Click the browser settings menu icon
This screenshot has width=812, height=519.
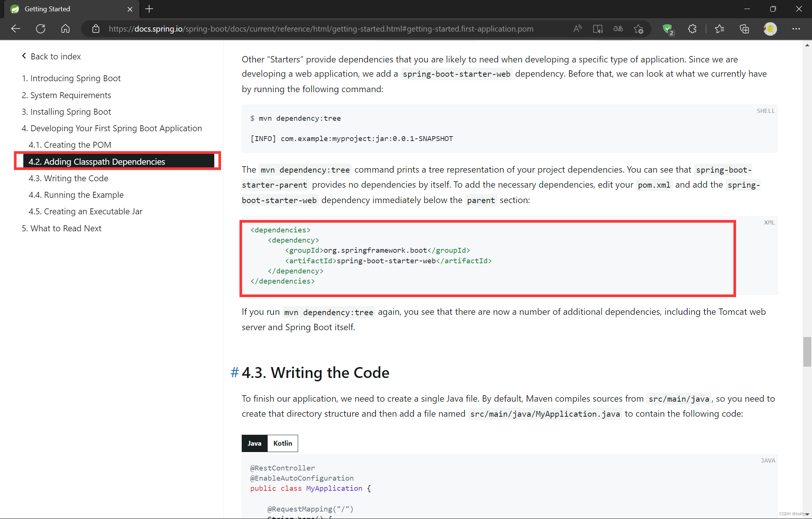pos(796,29)
